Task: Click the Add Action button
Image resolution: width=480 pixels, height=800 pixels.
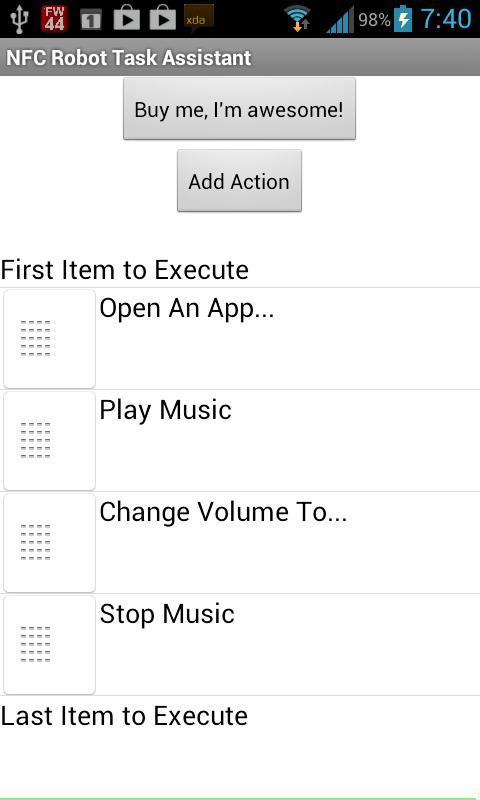Action: (239, 181)
